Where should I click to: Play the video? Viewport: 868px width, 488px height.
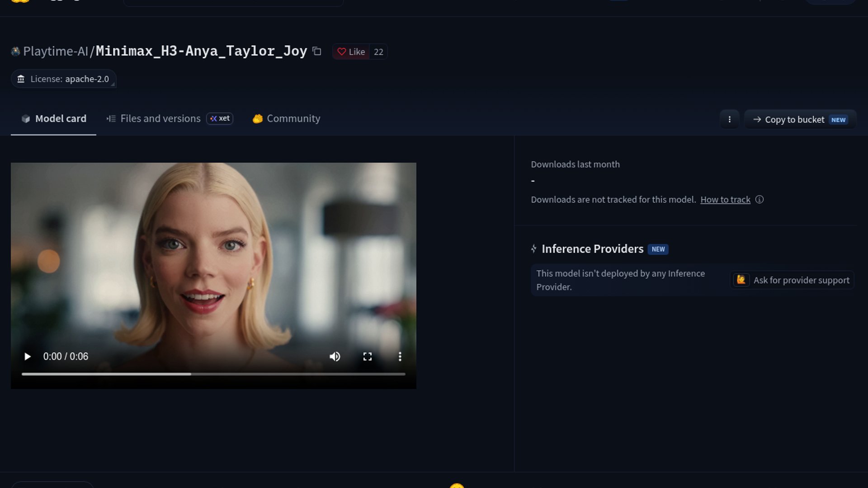tap(27, 357)
